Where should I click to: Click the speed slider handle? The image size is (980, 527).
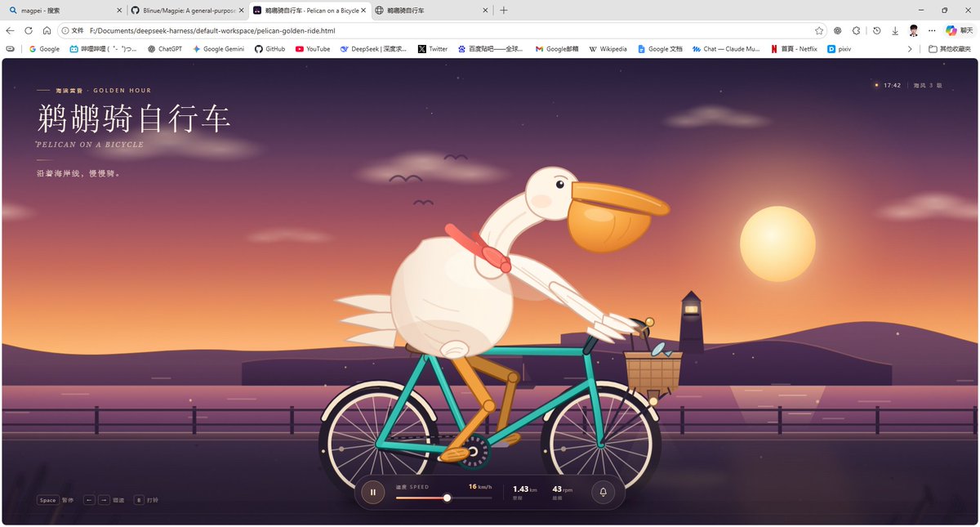(447, 498)
